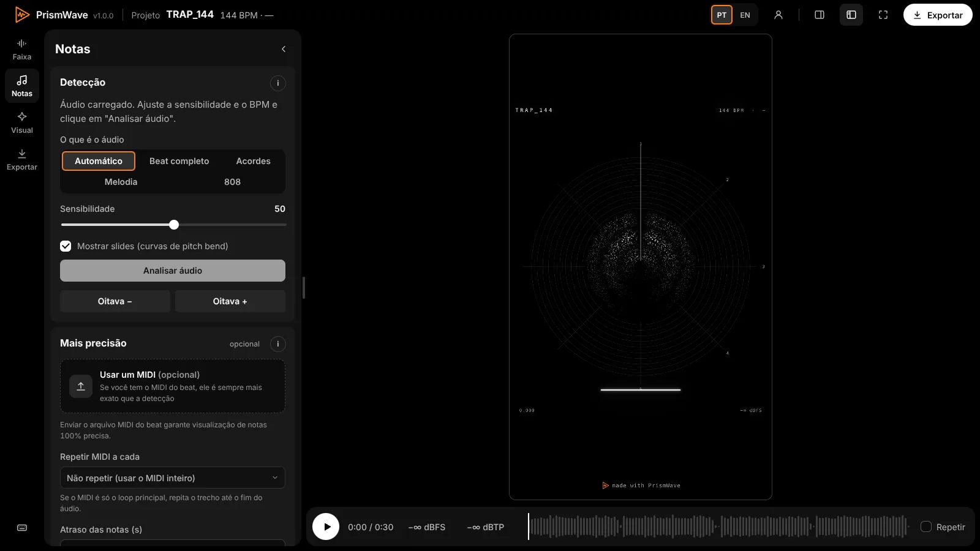Collapse the Notas panel chevron
The width and height of the screenshot is (980, 551).
point(284,49)
